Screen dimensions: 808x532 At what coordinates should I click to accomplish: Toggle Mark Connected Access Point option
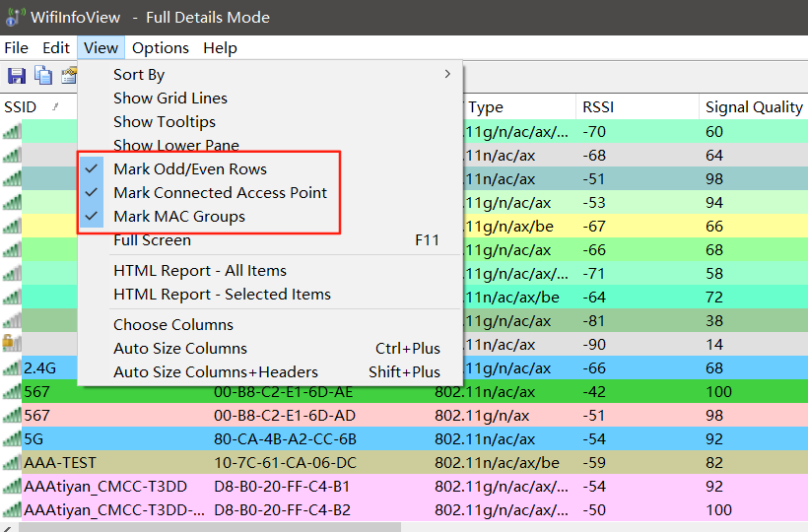pyautogui.click(x=270, y=193)
